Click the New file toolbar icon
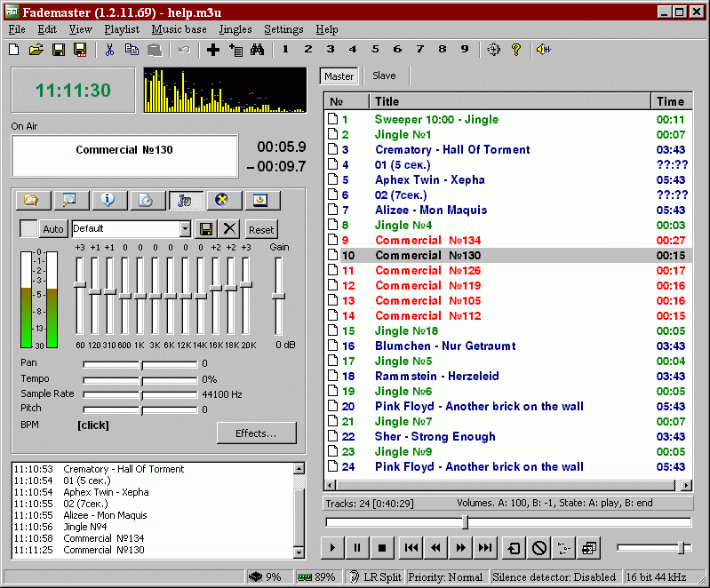Viewport: 710px width, 588px height. [14, 50]
